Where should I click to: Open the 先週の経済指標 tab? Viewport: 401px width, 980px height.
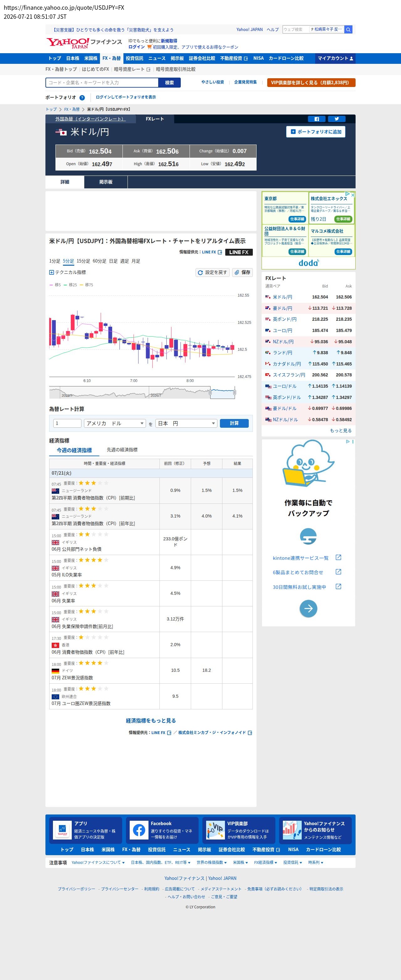[x=122, y=450]
